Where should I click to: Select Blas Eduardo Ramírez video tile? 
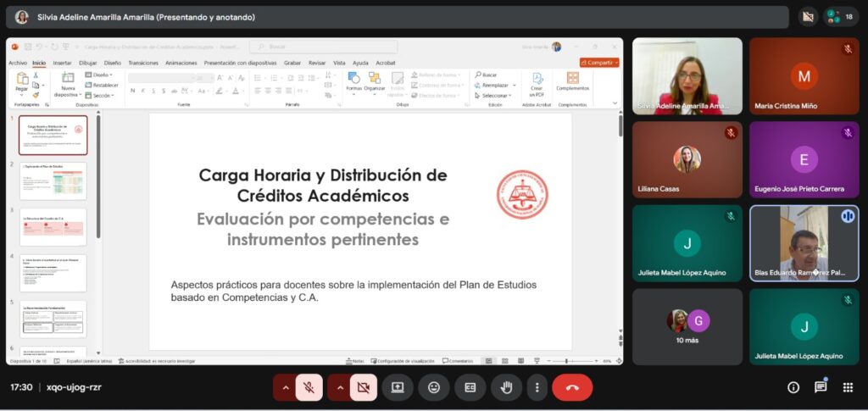(804, 242)
